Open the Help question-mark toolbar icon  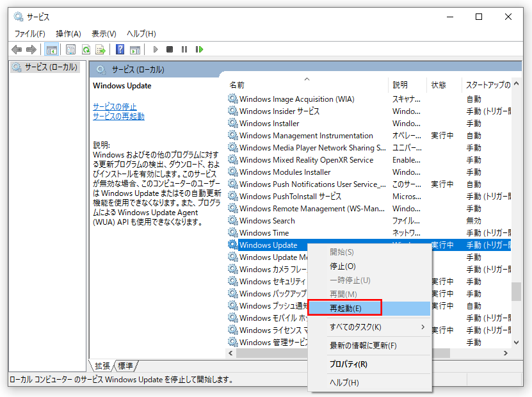(x=120, y=49)
